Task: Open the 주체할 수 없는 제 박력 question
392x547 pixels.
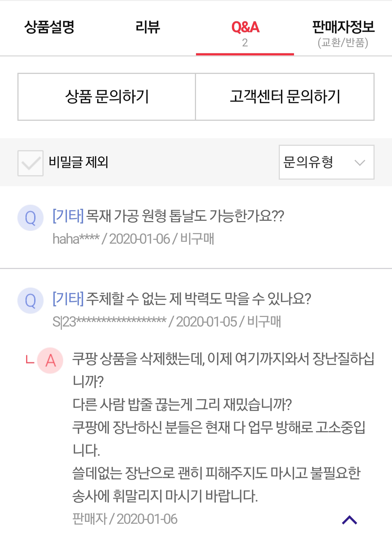Action: (199, 299)
